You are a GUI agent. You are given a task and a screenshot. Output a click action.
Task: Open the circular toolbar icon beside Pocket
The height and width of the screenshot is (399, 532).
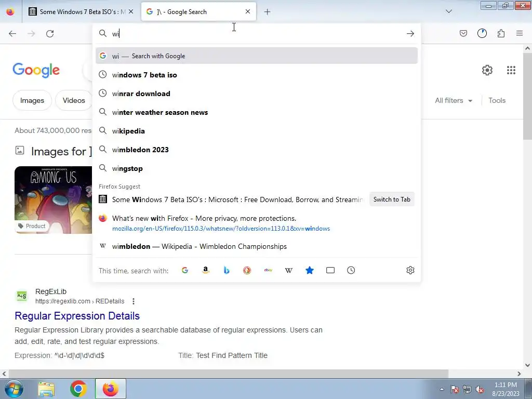click(x=482, y=33)
